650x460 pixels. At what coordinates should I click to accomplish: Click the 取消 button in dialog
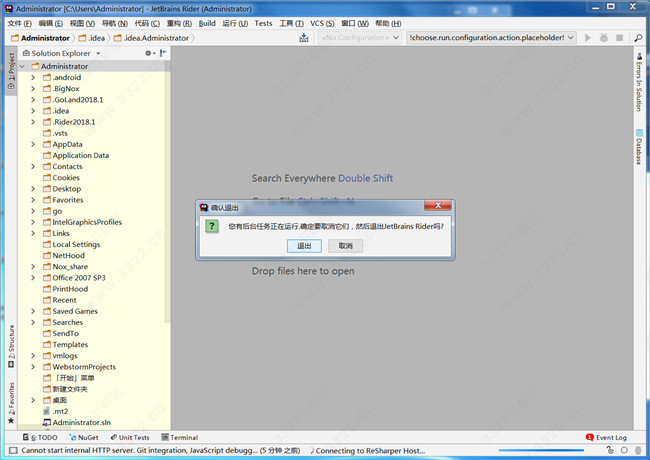345,246
